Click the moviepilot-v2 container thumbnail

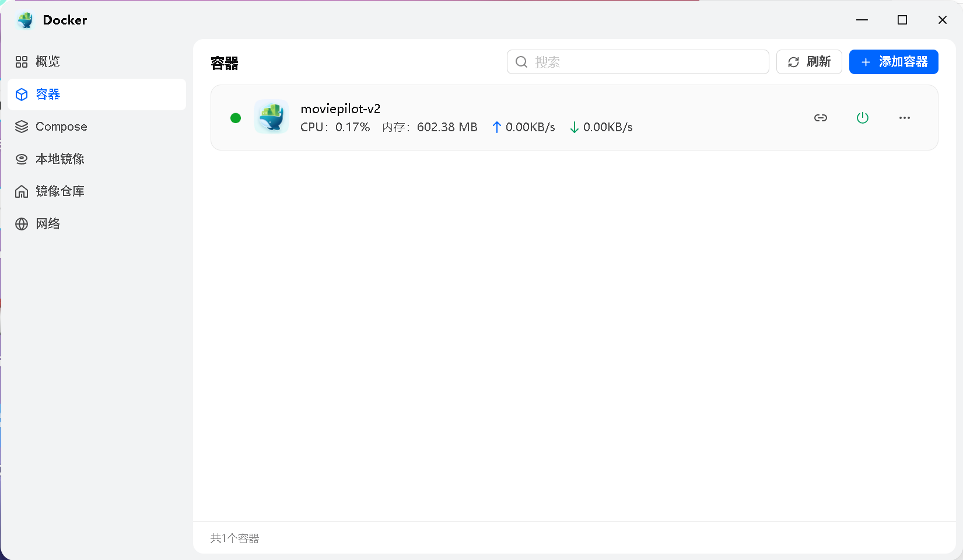[271, 117]
